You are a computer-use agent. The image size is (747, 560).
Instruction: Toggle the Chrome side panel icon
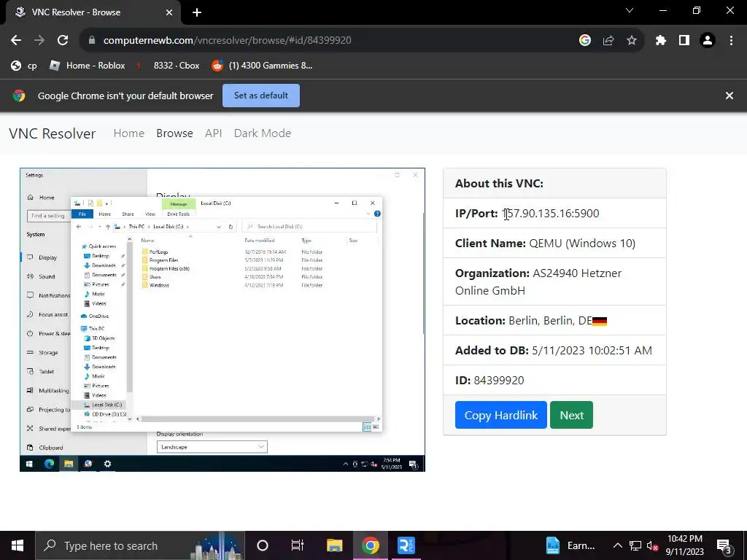684,41
